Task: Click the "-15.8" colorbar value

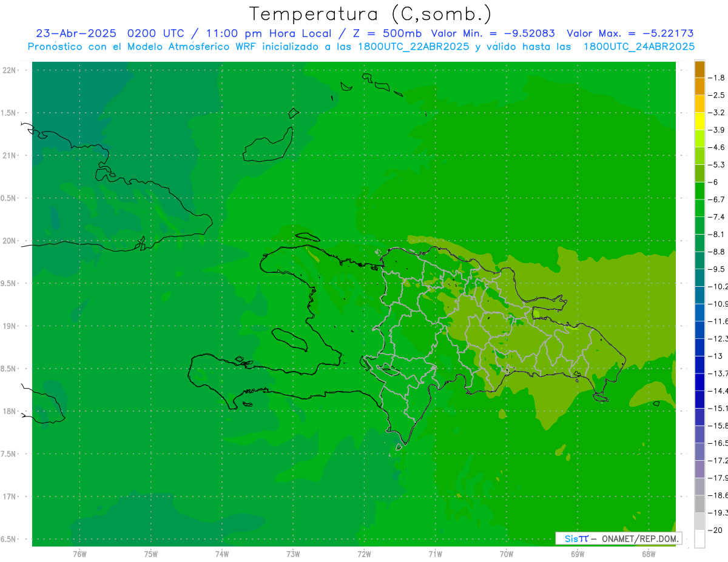Action: (718, 426)
